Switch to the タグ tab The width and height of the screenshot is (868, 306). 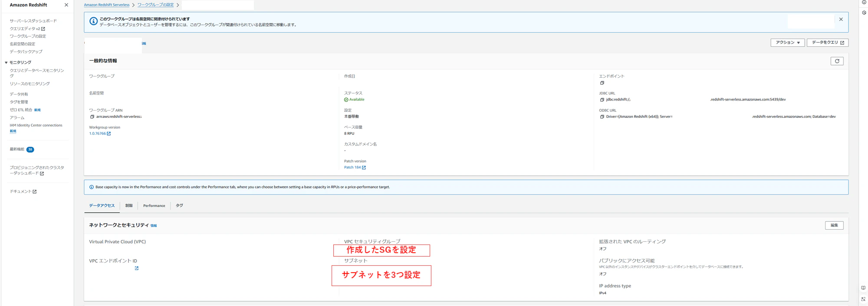(179, 205)
